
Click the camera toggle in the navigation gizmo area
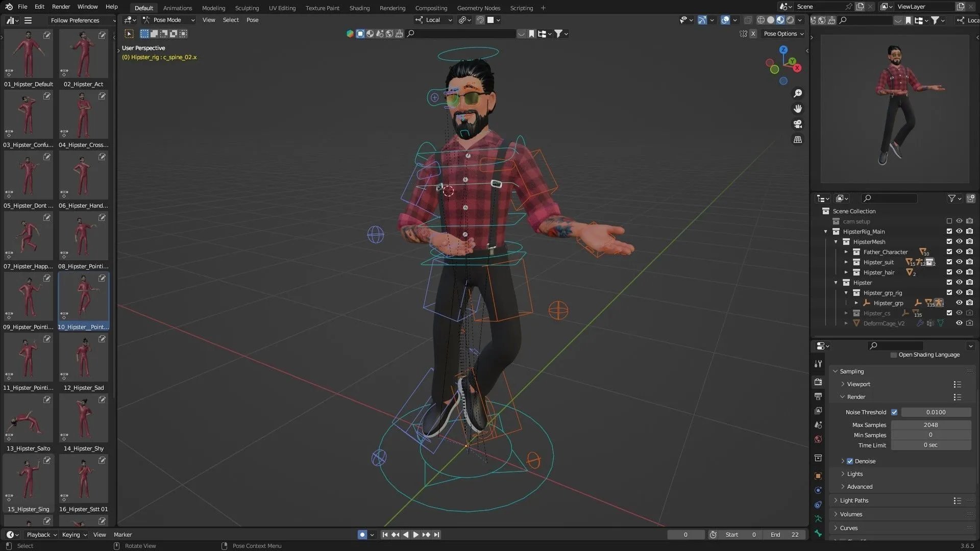[798, 124]
